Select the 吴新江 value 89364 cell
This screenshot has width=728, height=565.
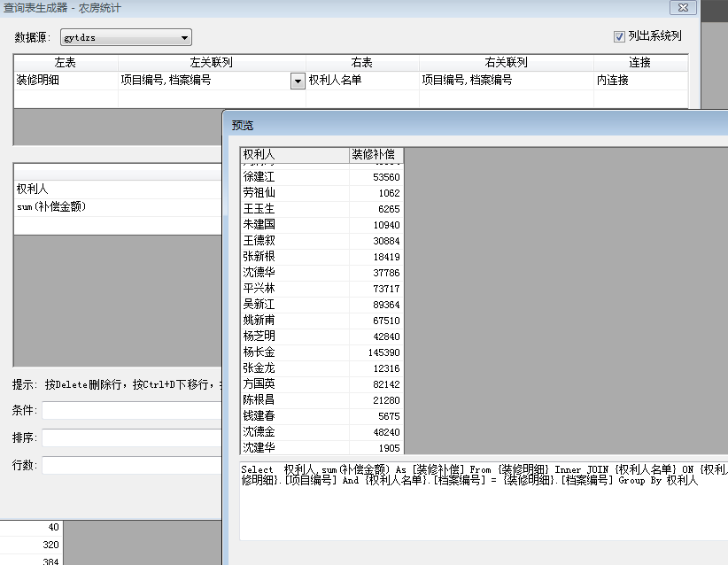376,305
